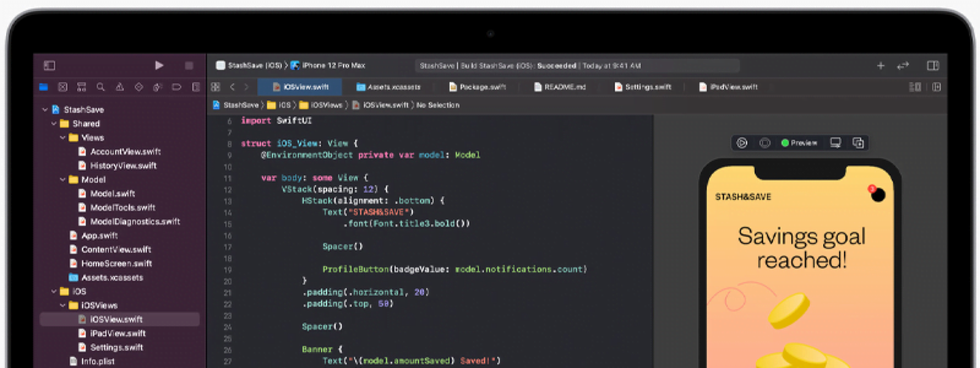Open the Issue navigator warning icon
This screenshot has width=980, height=368.
(119, 87)
